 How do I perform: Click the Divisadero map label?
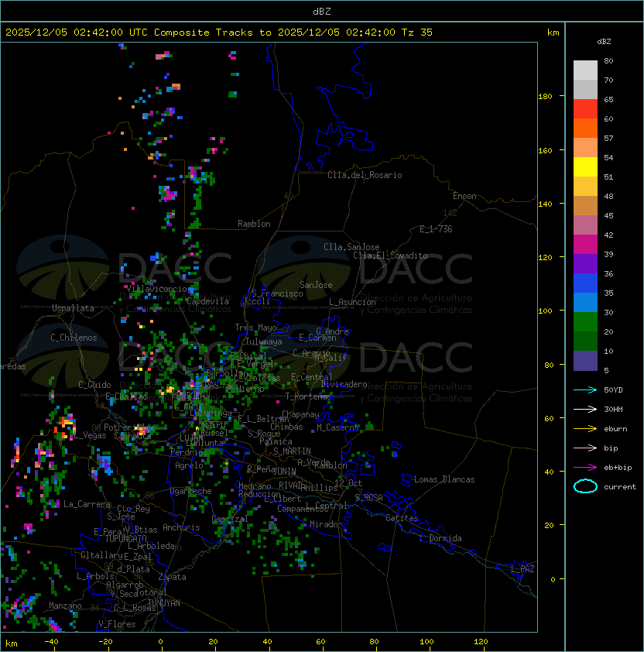(344, 384)
